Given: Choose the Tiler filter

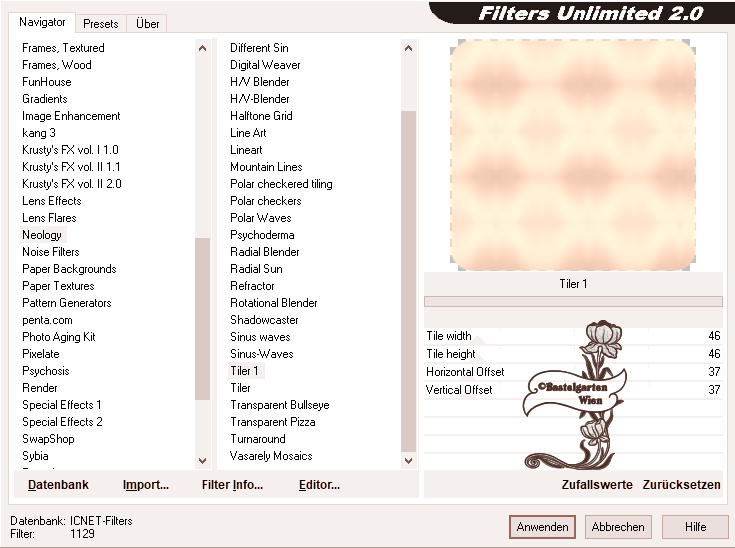Looking at the screenshot, I should tap(240, 388).
